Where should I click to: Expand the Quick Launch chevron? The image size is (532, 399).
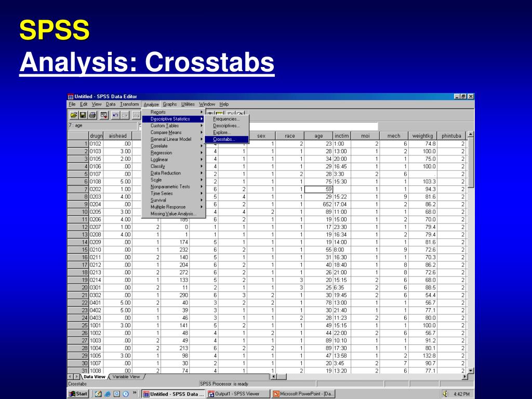[135, 393]
